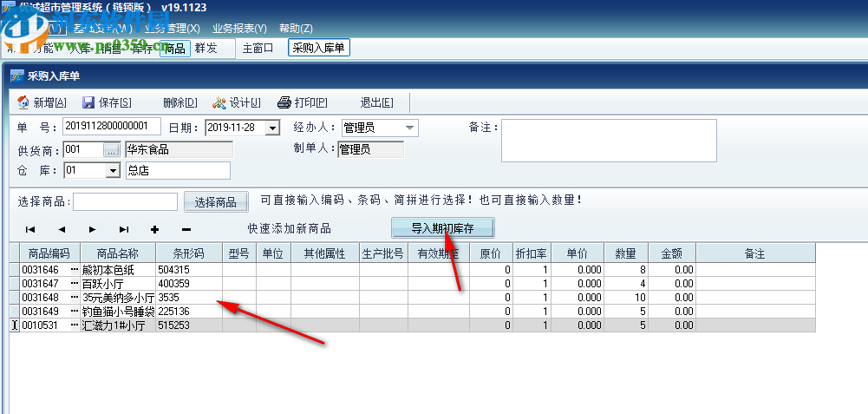Jump to the last record arrow
This screenshot has height=414, width=868.
click(x=124, y=229)
